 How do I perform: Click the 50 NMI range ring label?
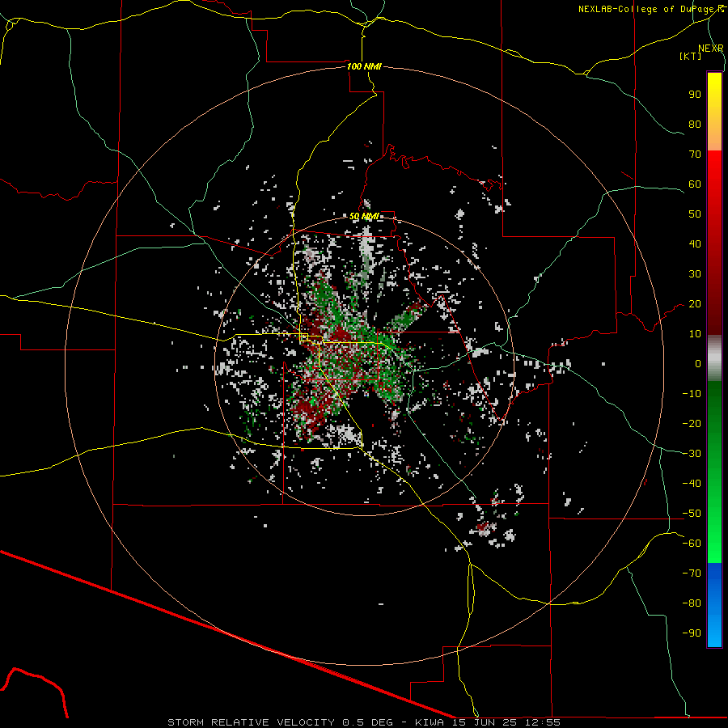(364, 216)
